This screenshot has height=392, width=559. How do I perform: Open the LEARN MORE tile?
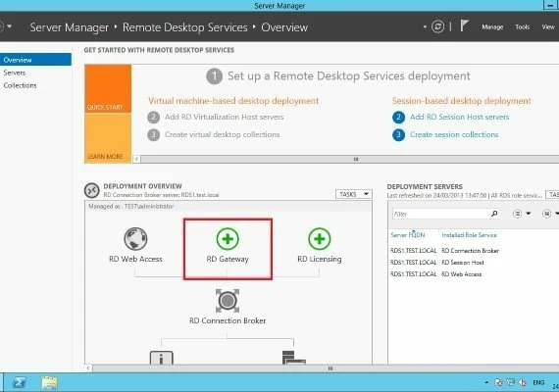(108, 138)
